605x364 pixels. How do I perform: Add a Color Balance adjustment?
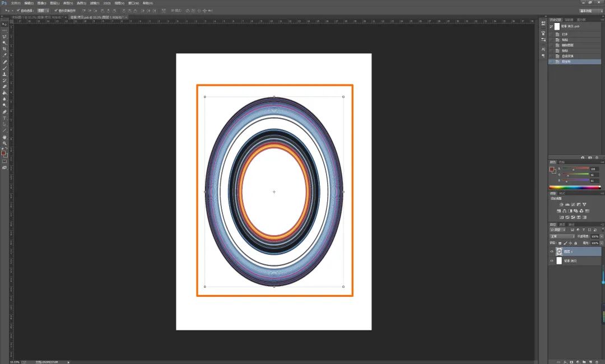[565, 211]
